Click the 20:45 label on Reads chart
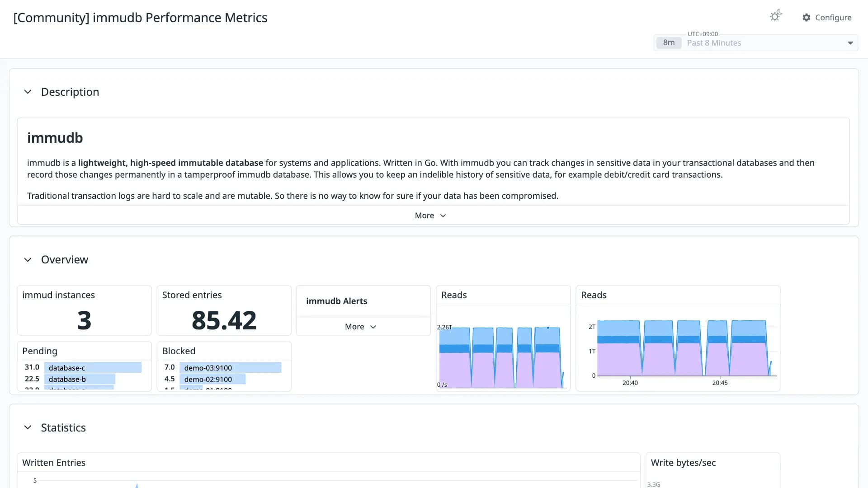This screenshot has height=488, width=868. 720,383
